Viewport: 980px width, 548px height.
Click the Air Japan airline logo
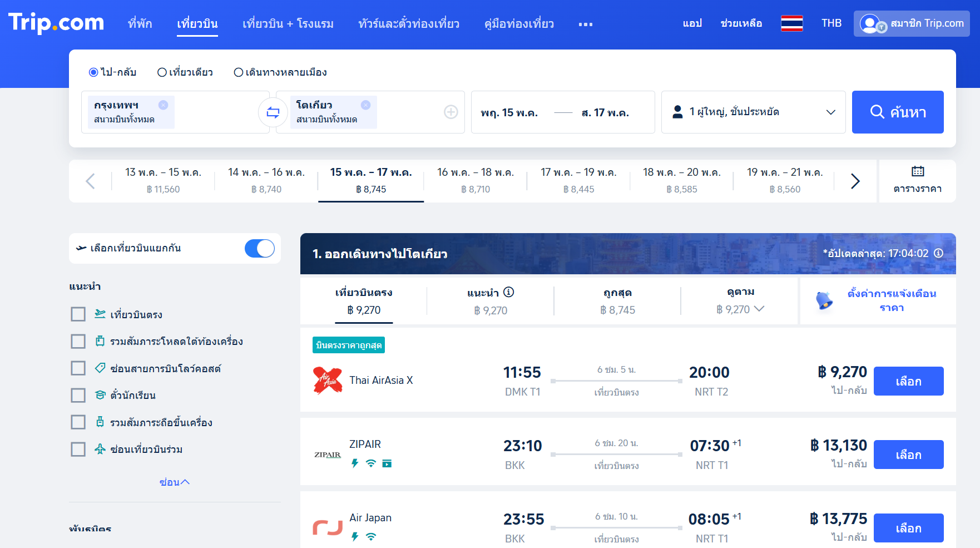pos(328,527)
